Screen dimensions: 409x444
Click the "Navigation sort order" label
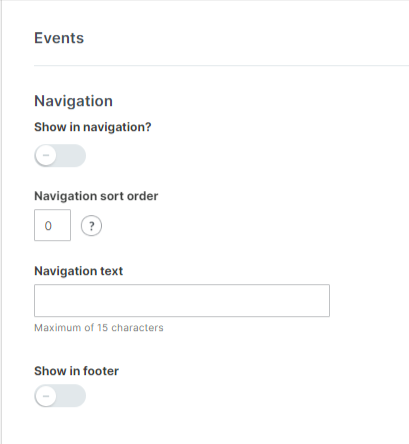[x=96, y=196]
